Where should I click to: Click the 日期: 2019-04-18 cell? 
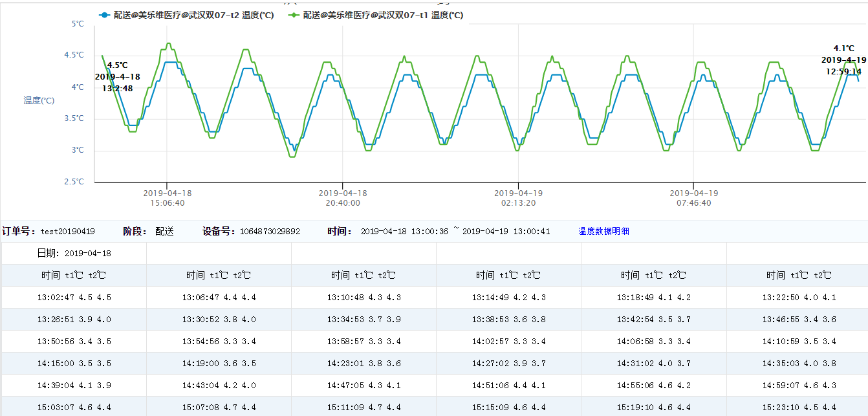74,253
